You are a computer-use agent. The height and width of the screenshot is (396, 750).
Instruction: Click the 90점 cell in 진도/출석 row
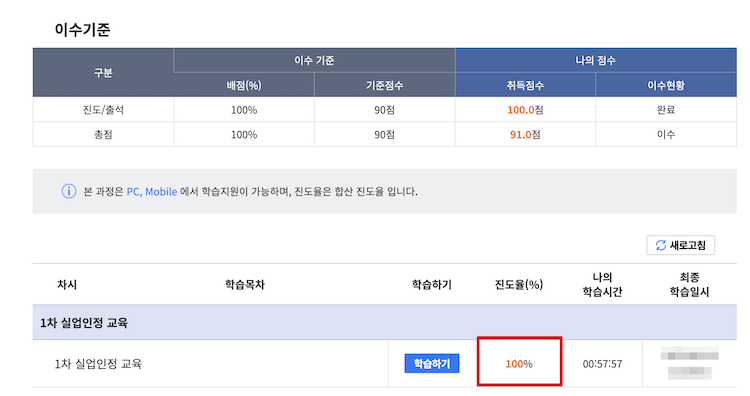(x=385, y=110)
